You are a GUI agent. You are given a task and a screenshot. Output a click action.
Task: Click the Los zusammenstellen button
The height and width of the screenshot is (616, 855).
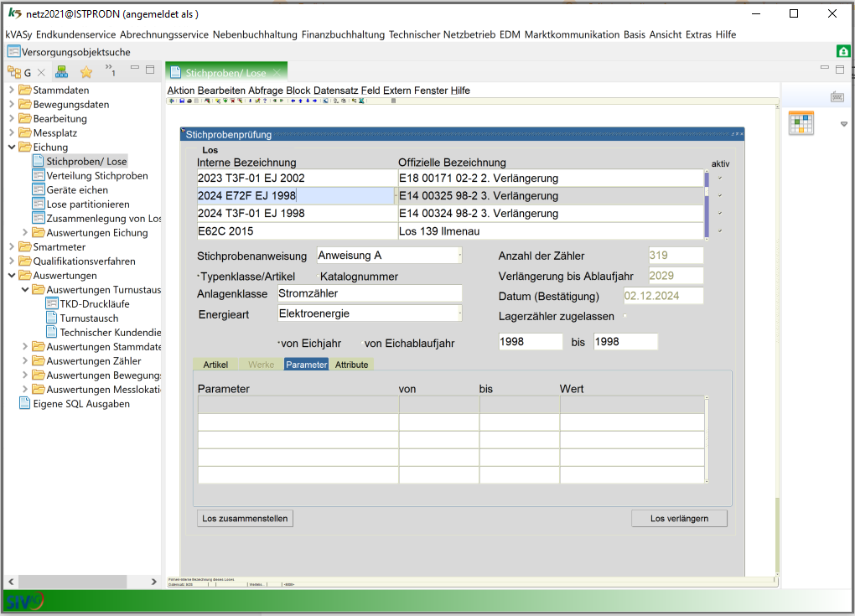[x=245, y=519]
